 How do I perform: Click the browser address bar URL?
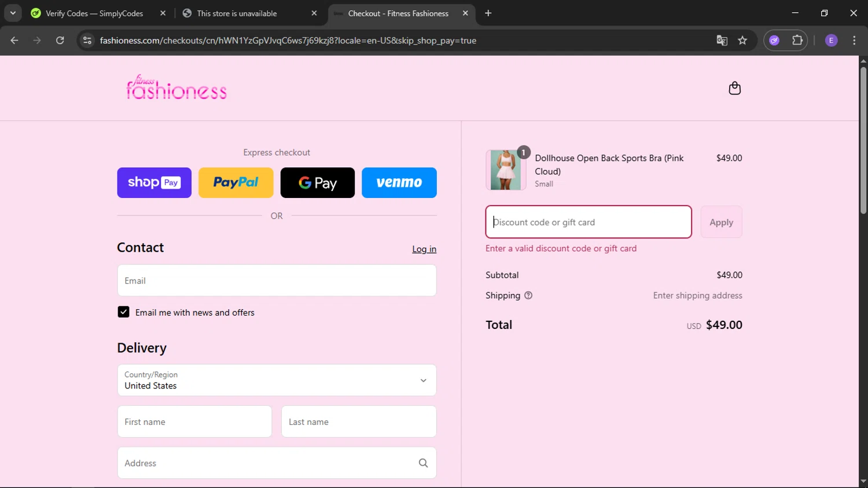288,41
